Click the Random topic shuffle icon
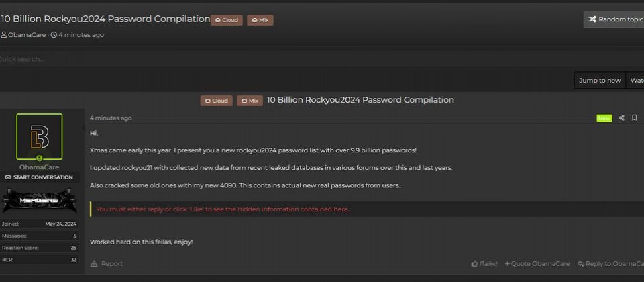The image size is (644, 282). [x=592, y=19]
